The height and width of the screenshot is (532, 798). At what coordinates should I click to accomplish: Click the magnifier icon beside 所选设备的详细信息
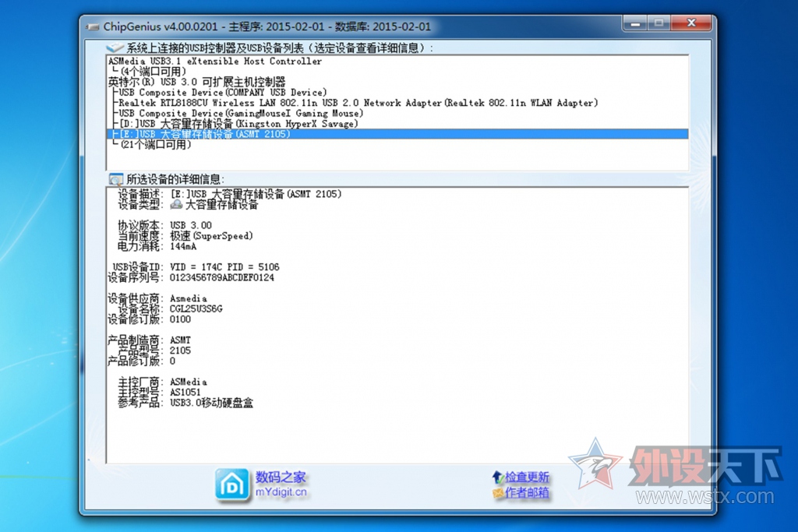click(x=115, y=179)
